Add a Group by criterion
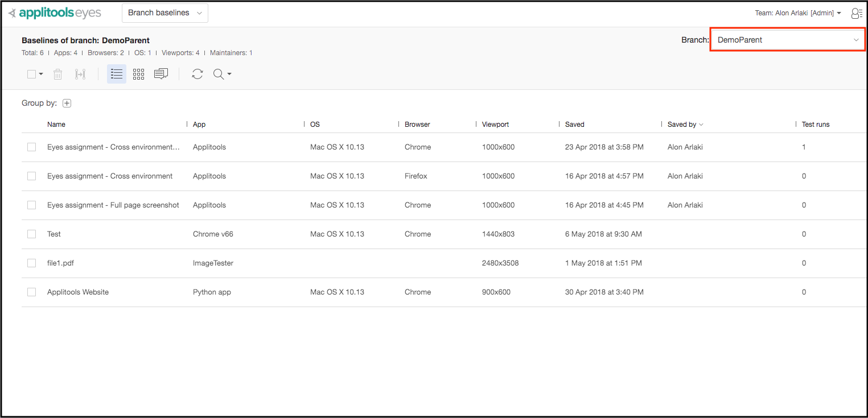The width and height of the screenshot is (868, 418). [67, 103]
